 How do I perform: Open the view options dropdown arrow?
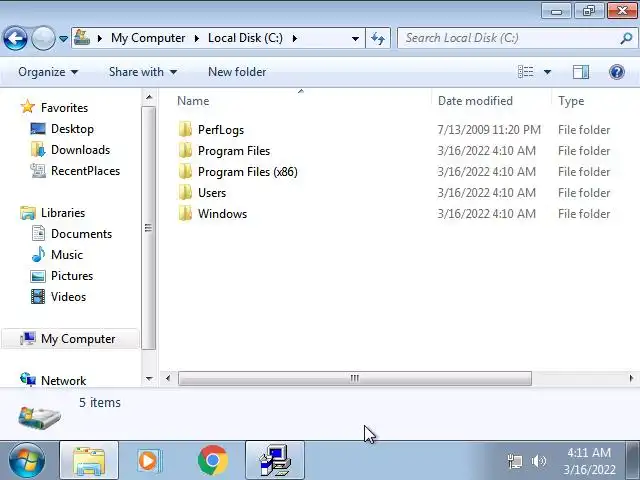coord(547,72)
